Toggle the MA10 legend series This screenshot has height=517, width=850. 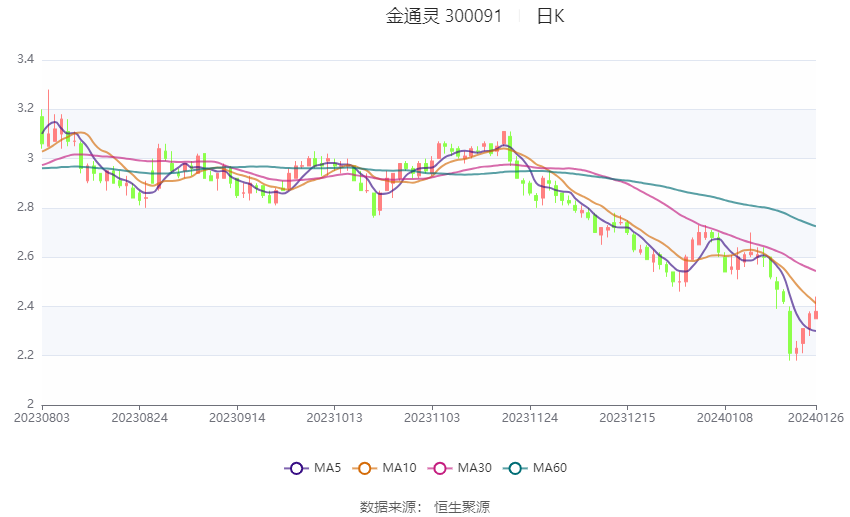pyautogui.click(x=384, y=468)
